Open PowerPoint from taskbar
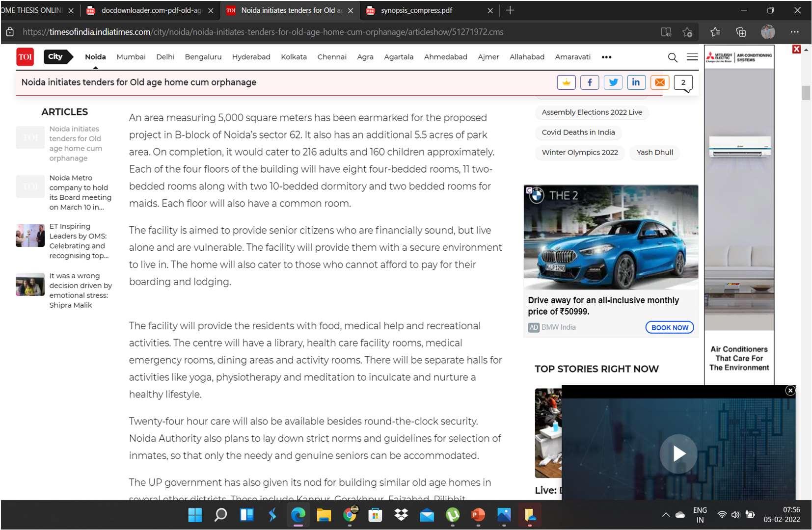 478,515
